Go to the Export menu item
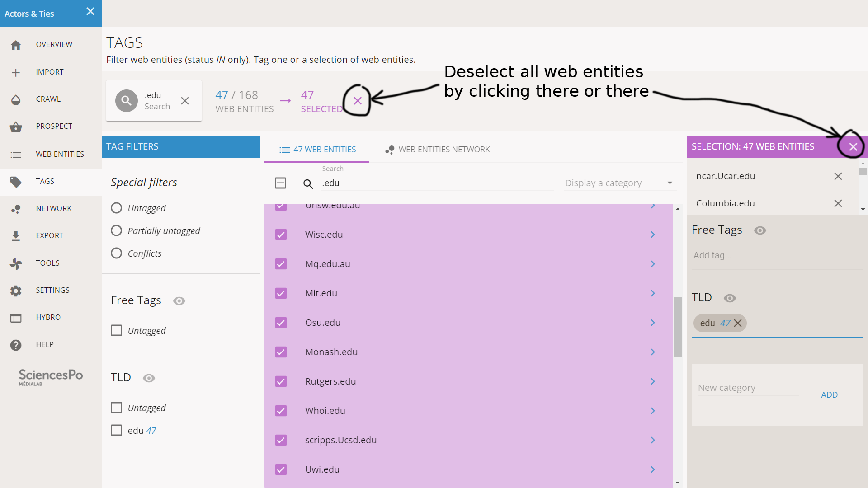The image size is (868, 488). click(51, 235)
